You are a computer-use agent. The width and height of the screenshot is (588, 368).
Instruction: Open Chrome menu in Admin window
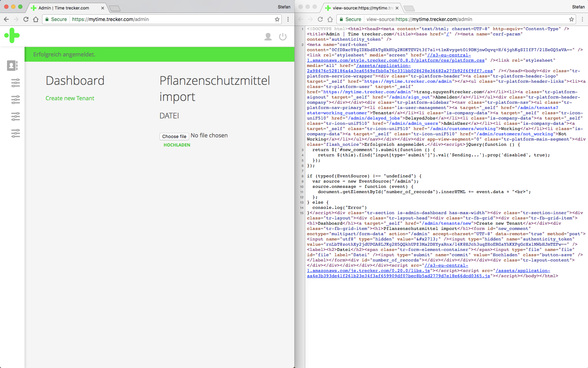pos(288,19)
